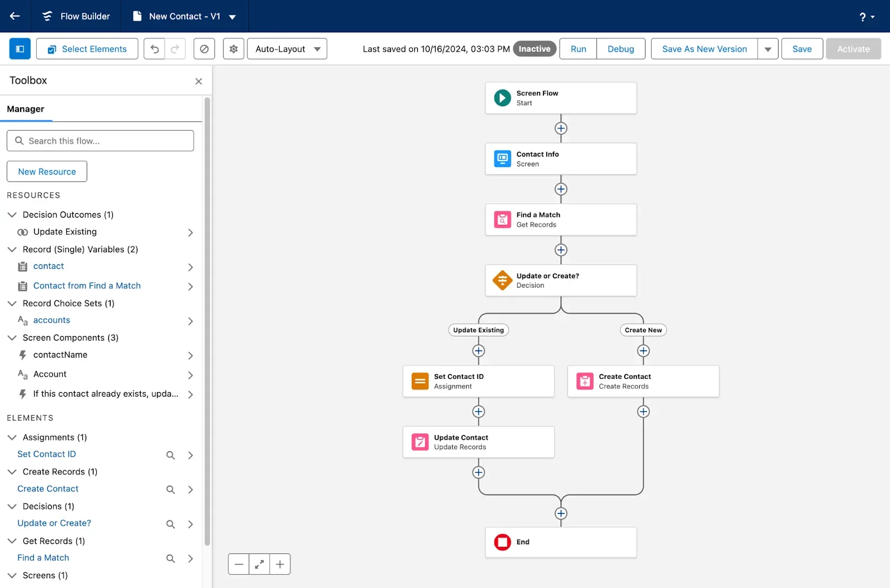Click the New Resource button
The width and height of the screenshot is (890, 588).
[47, 171]
